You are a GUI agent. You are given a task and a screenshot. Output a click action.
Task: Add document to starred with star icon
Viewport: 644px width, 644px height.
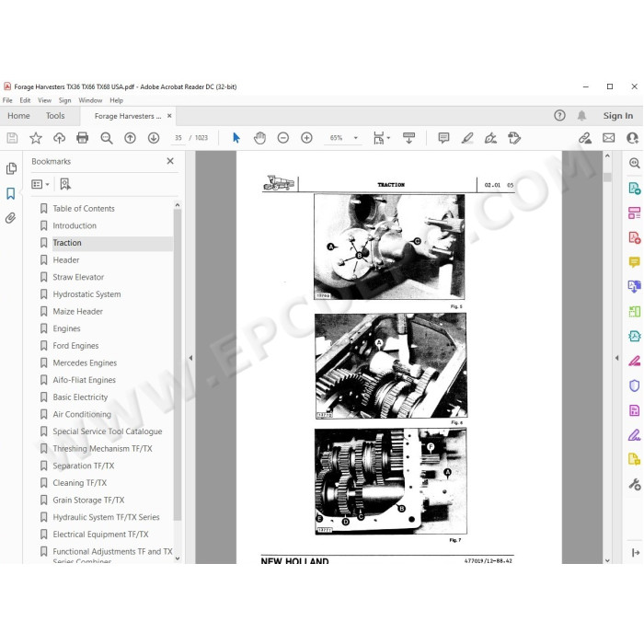point(36,138)
